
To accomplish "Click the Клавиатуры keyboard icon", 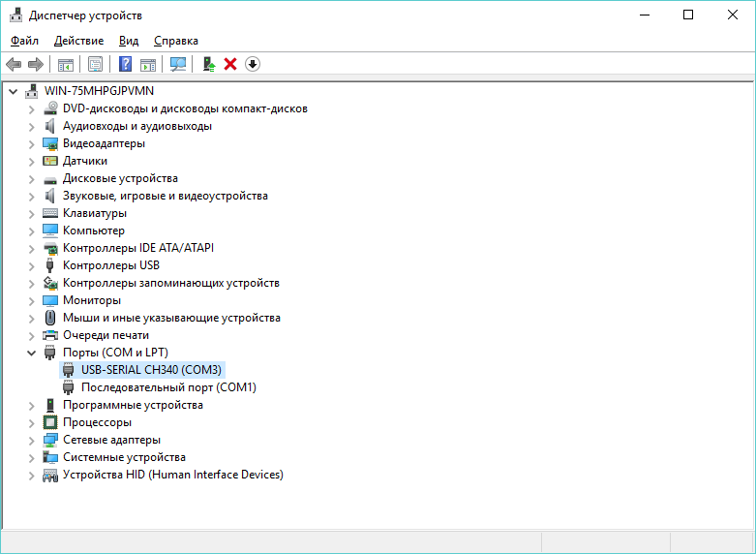I will (x=50, y=213).
